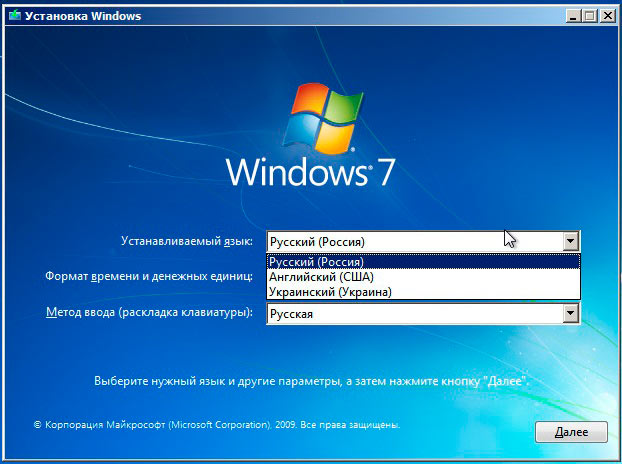Click the Windows 7 wordmark text
The image size is (622, 464).
pyautogui.click(x=310, y=171)
